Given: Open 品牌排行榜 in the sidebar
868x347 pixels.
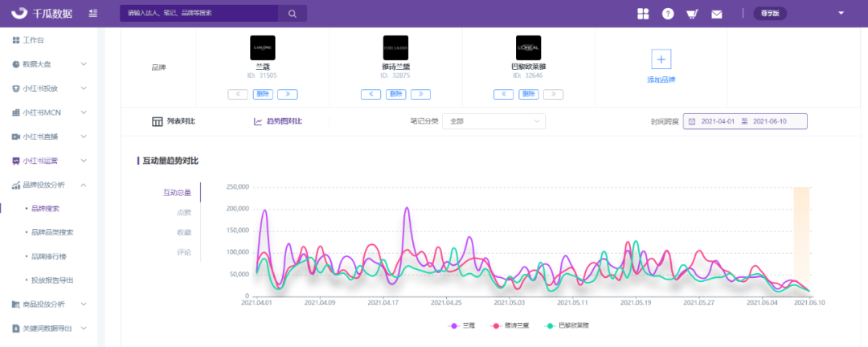Looking at the screenshot, I should coord(49,256).
